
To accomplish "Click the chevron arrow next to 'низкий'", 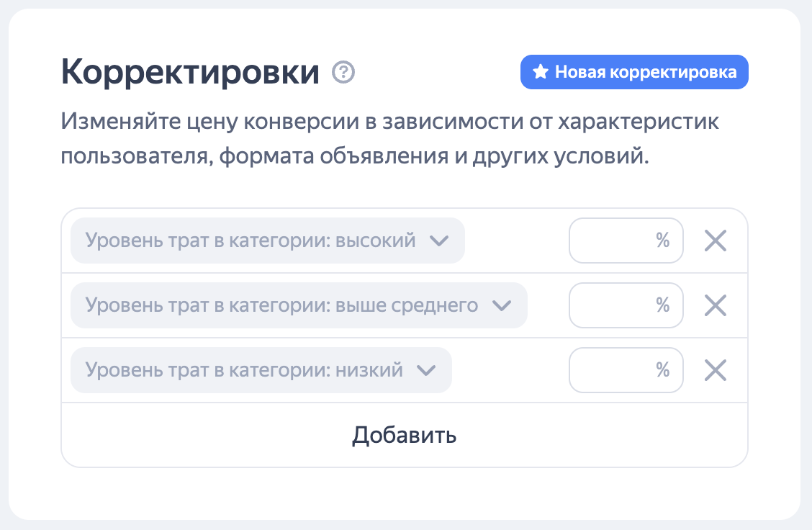I will [426, 370].
